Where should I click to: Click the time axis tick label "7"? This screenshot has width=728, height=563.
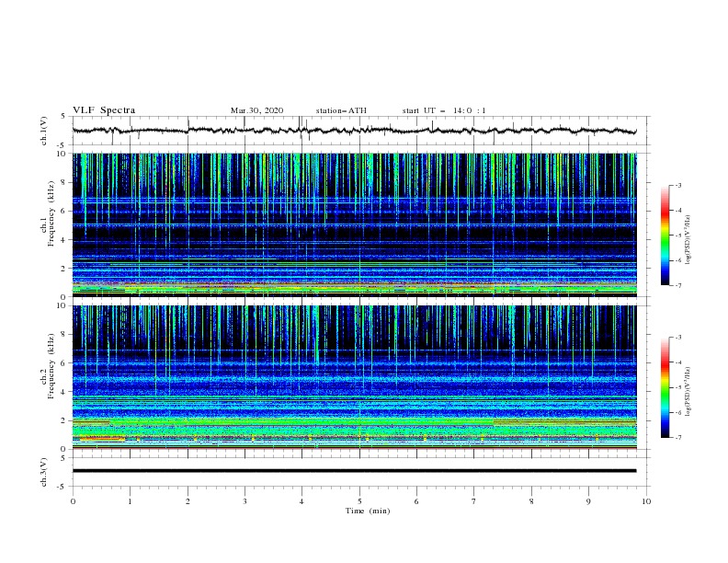pos(474,501)
